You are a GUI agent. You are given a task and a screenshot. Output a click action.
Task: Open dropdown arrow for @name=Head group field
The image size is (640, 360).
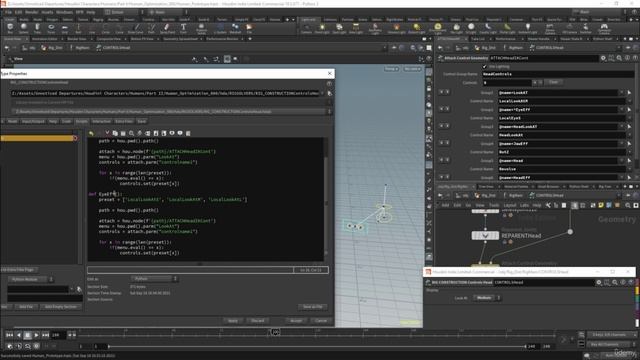pyautogui.click(x=622, y=160)
